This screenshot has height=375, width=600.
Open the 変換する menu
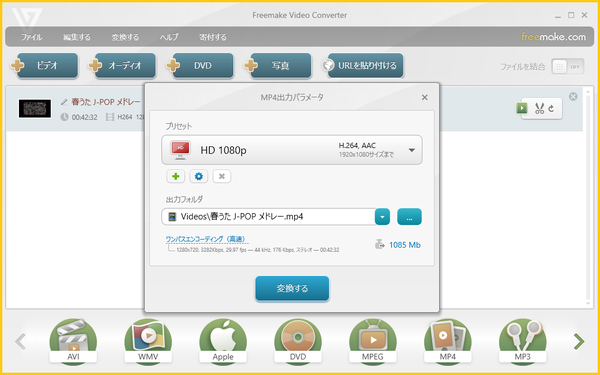(125, 37)
